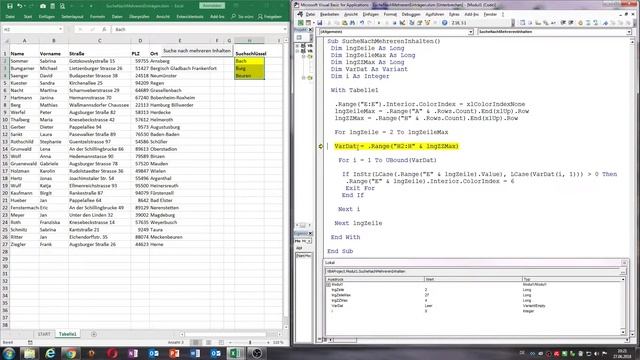The width and height of the screenshot is (640, 360).
Task: Expand the VBAProject tree node in project explorer
Action: click(x=297, y=46)
